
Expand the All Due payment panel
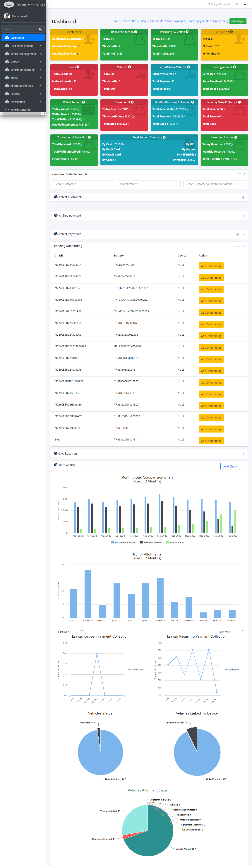click(243, 216)
